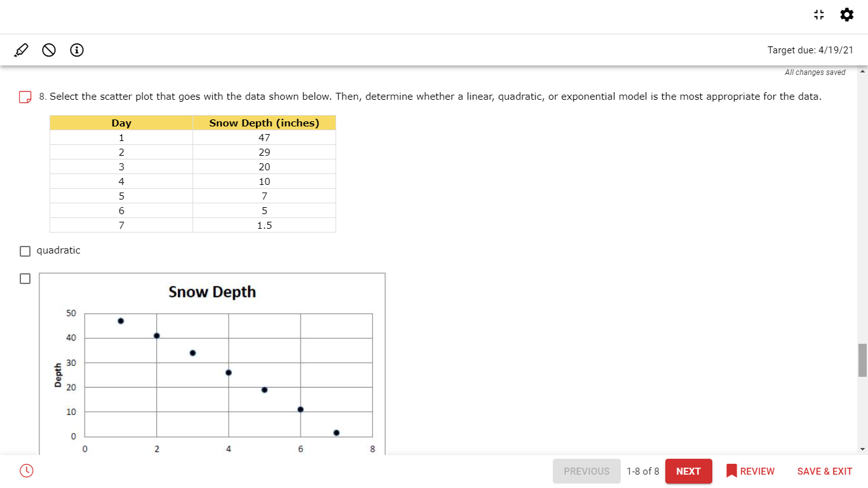Open the information tooltip icon
Screen dimensions: 868x488
click(x=77, y=50)
